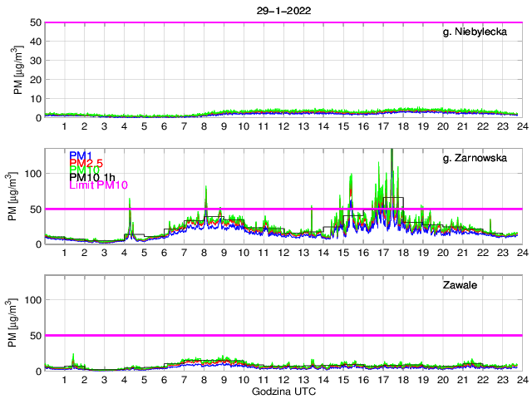532x399 pixels.
Task: Click the 100 tick on middle panel y-axis
Action: click(x=32, y=174)
